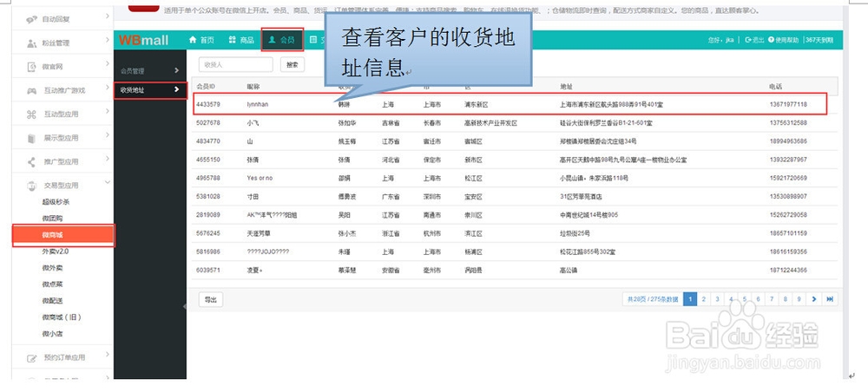
Task: Collapse the 交易型应用 section arrow
Action: click(108, 182)
